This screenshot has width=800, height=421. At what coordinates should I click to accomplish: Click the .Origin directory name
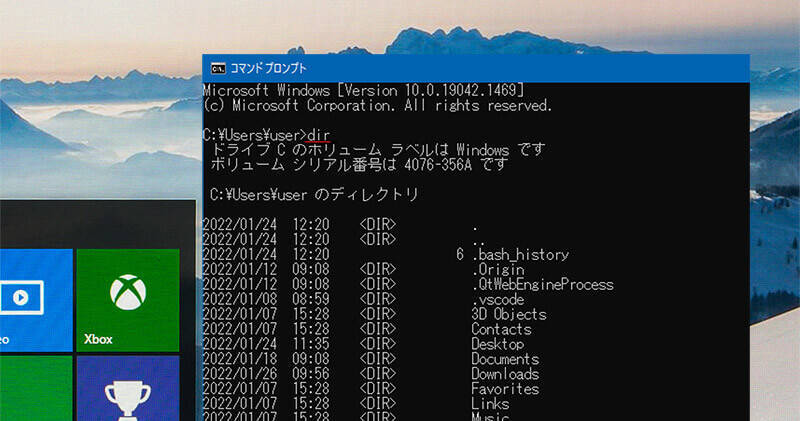(498, 269)
